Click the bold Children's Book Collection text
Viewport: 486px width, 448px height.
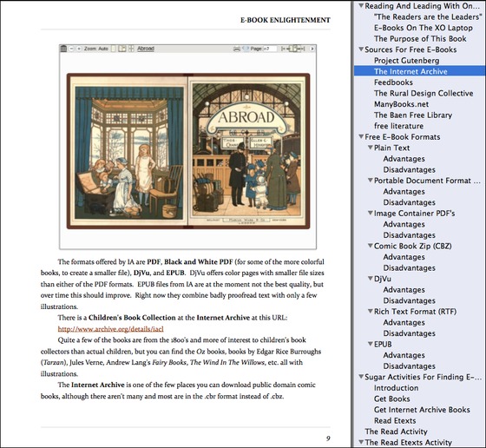132,318
